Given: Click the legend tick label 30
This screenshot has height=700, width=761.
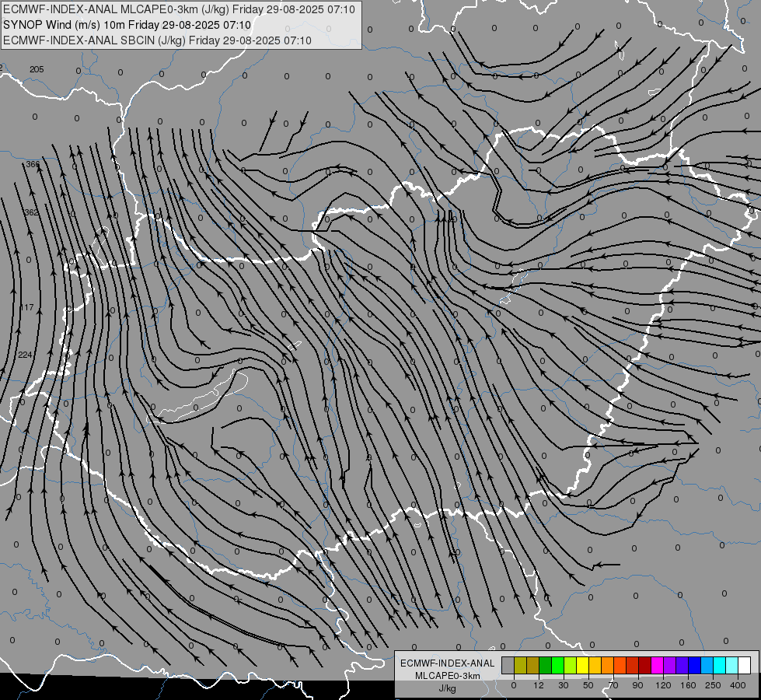Looking at the screenshot, I should click(x=564, y=685).
